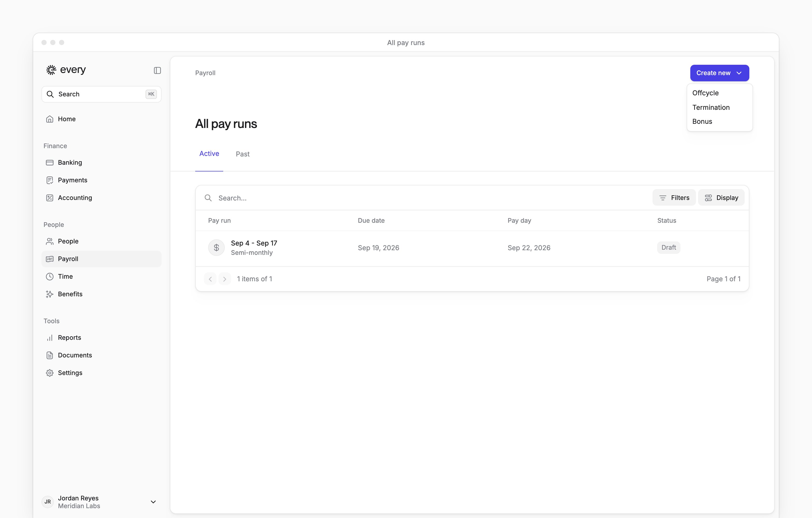The height and width of the screenshot is (518, 812).
Task: Open Reports in the sidebar
Action: click(x=102, y=337)
